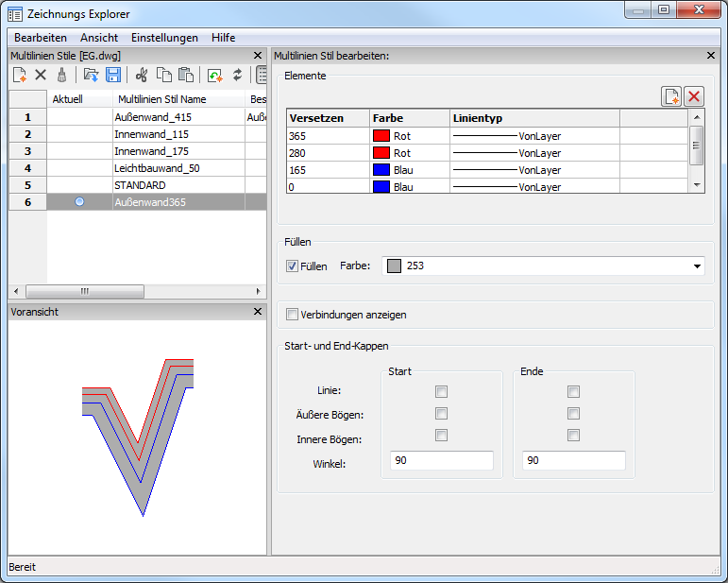
Task: Create a new multiline style
Action: click(19, 75)
